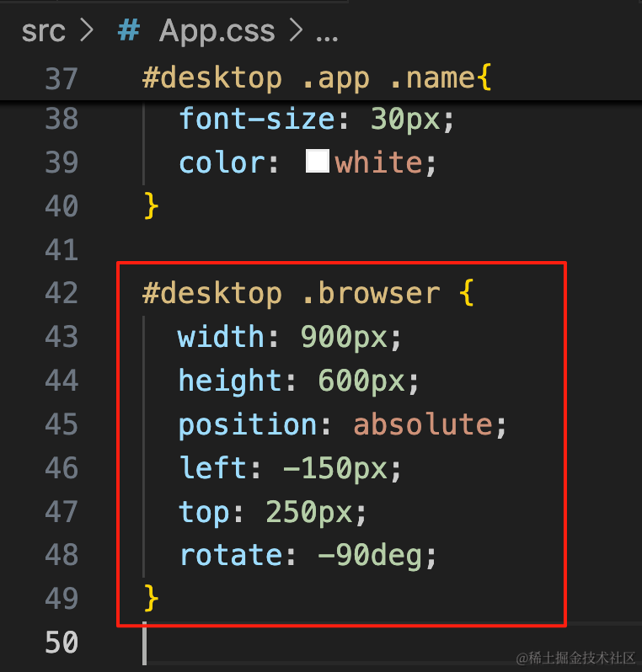642x672 pixels.
Task: Click line number 37 in gutter
Action: (x=62, y=79)
